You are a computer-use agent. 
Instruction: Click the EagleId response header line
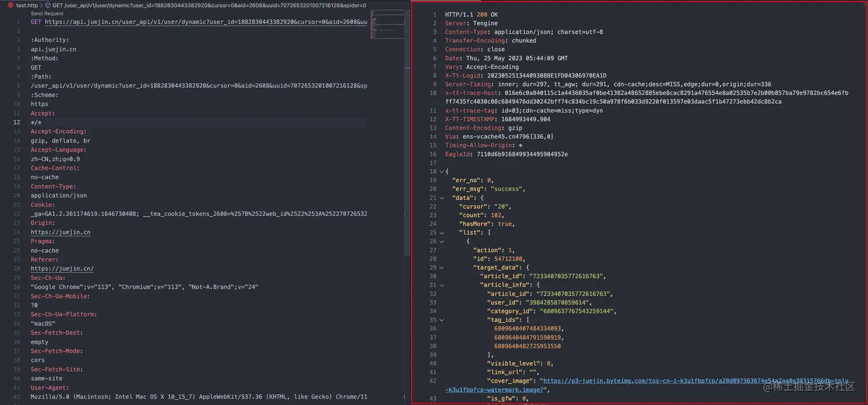(x=506, y=154)
